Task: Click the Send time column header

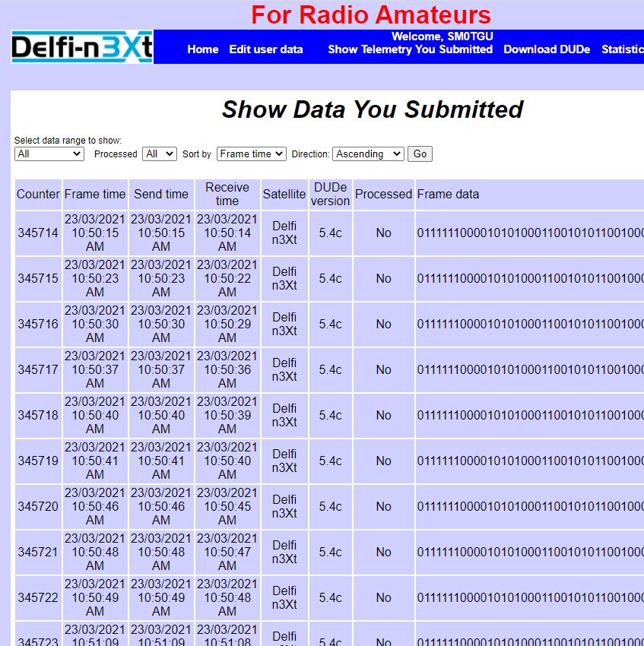Action: coord(161,195)
